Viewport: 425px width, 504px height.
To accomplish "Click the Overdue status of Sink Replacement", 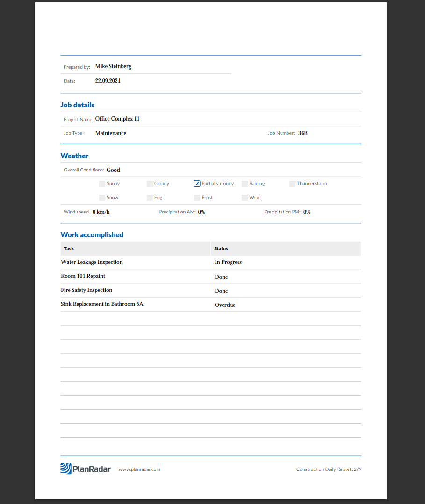I will pos(225,305).
